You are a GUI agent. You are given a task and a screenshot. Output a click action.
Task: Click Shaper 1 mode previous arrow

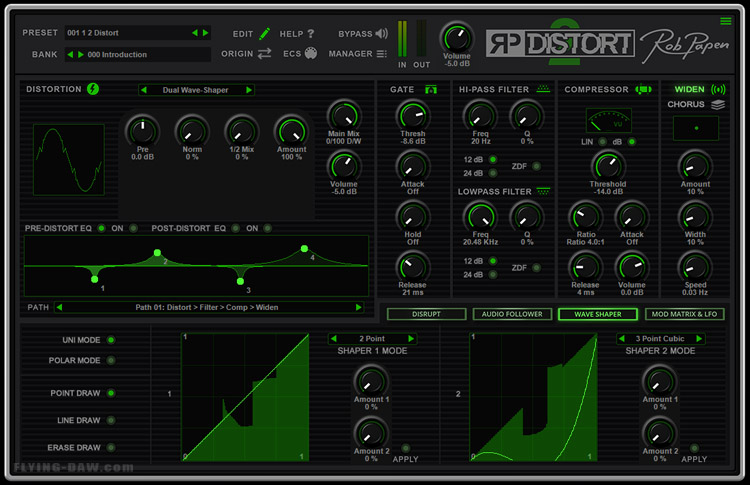(334, 339)
